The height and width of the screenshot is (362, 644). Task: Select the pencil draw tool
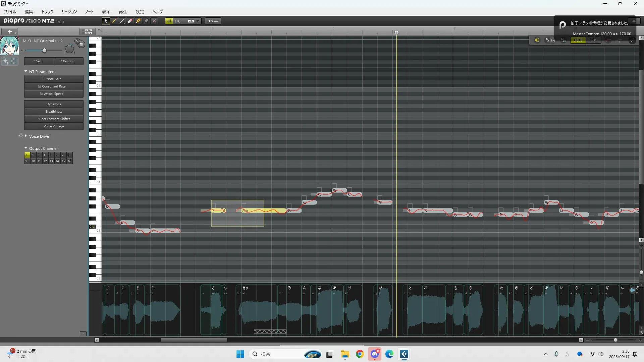(x=114, y=21)
